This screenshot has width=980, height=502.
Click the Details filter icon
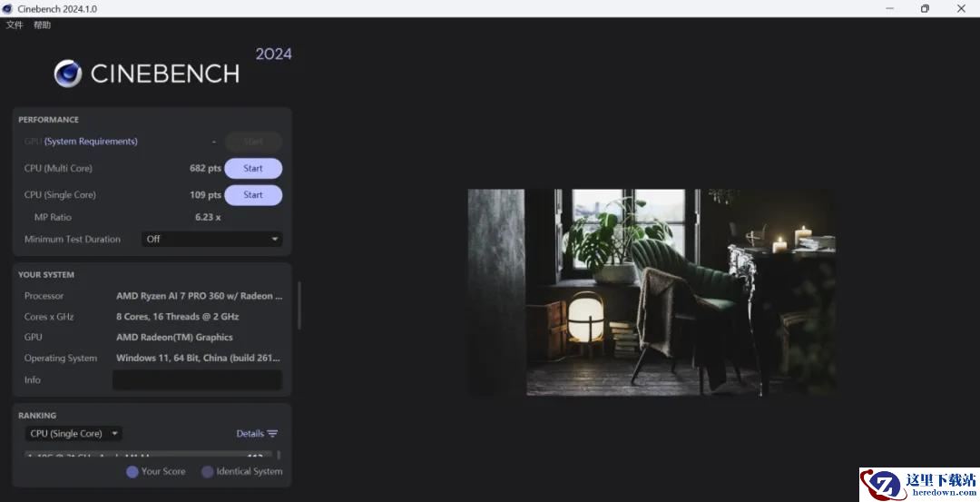coord(272,433)
